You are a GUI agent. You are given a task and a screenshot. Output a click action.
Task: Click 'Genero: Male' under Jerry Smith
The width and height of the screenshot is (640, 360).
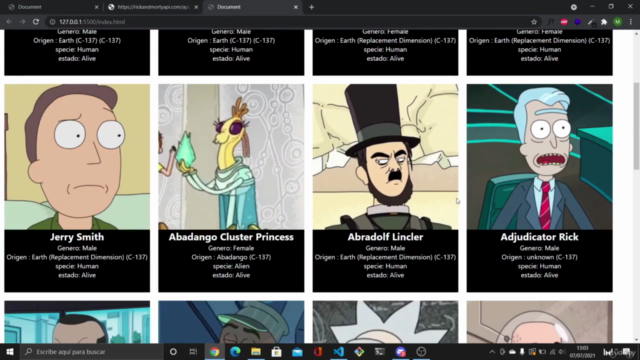(x=77, y=248)
